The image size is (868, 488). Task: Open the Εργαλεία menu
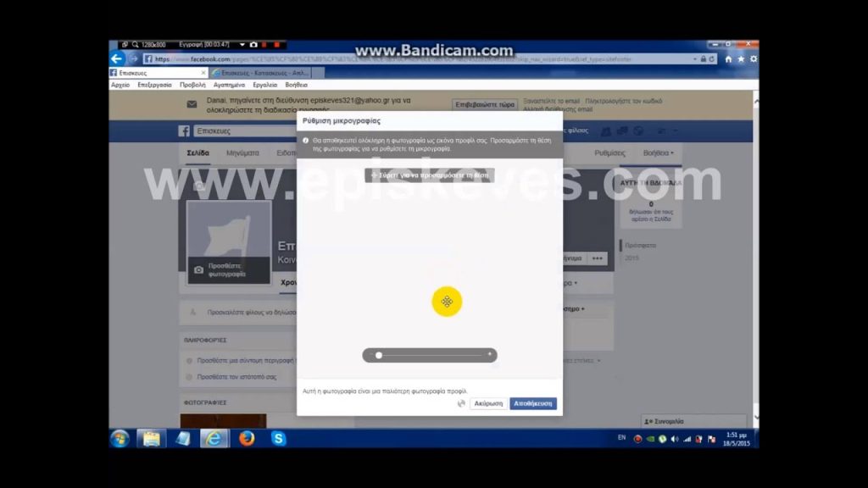tap(265, 86)
